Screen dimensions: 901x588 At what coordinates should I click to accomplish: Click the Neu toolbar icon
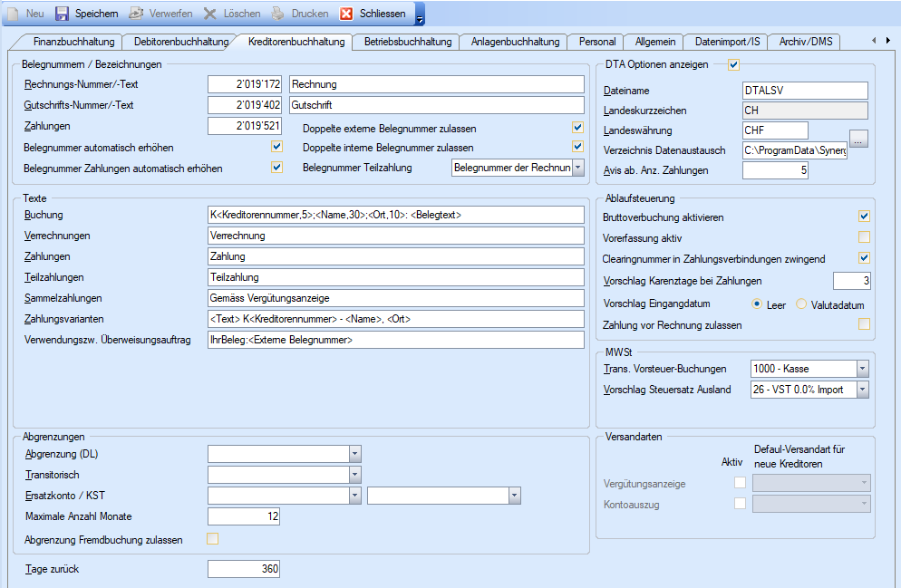[14, 14]
